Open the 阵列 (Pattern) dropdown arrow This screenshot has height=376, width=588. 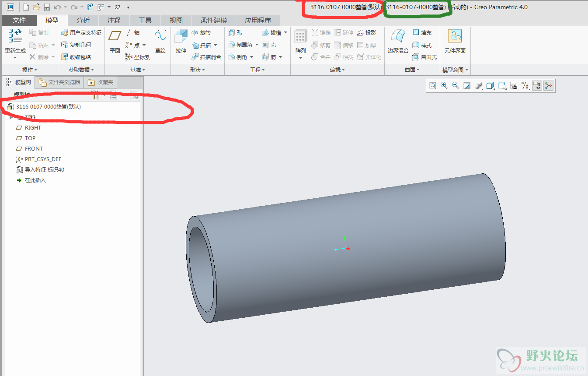pyautogui.click(x=301, y=58)
